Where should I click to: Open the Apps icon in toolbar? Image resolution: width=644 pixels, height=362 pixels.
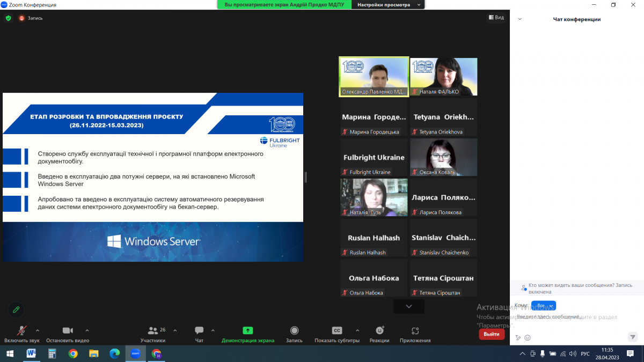click(415, 331)
